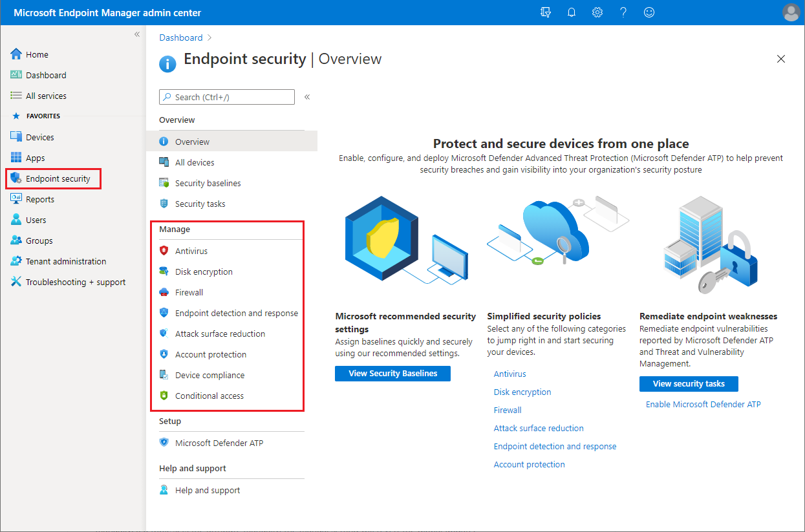Click the Devices icon in sidebar
Viewport: 805px width, 532px height.
pyautogui.click(x=16, y=137)
